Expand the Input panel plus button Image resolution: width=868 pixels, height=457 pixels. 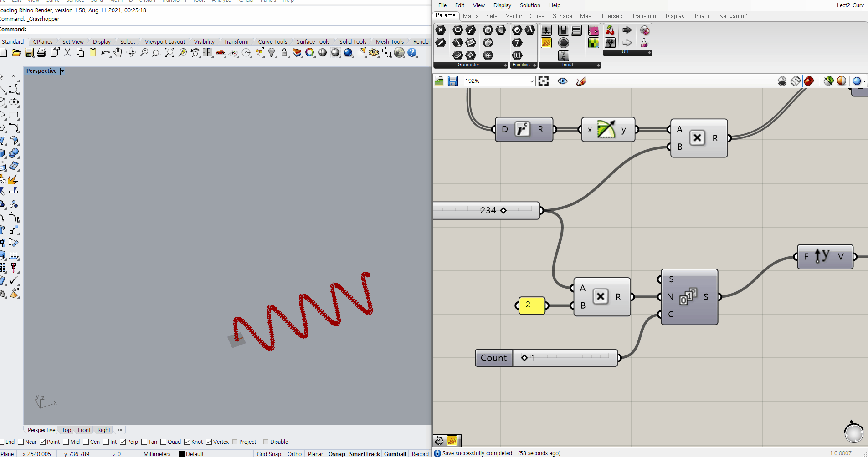click(598, 65)
